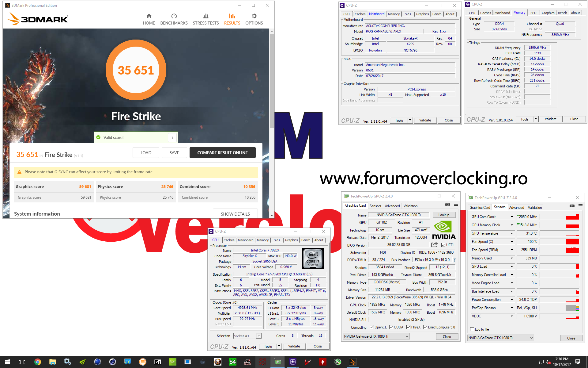This screenshot has width=588, height=368.
Task: Toggle the PhysX checkbox
Action: pyautogui.click(x=408, y=327)
